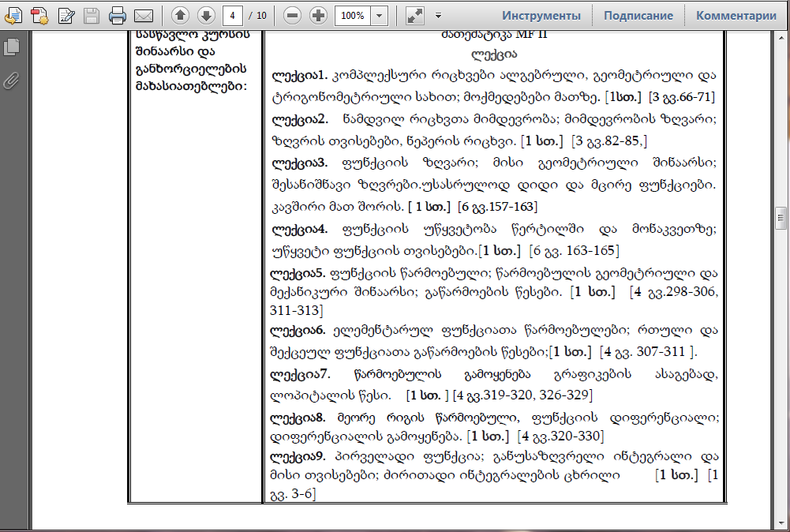
Task: Click the Edit/Sign document icon
Action: coord(66,15)
